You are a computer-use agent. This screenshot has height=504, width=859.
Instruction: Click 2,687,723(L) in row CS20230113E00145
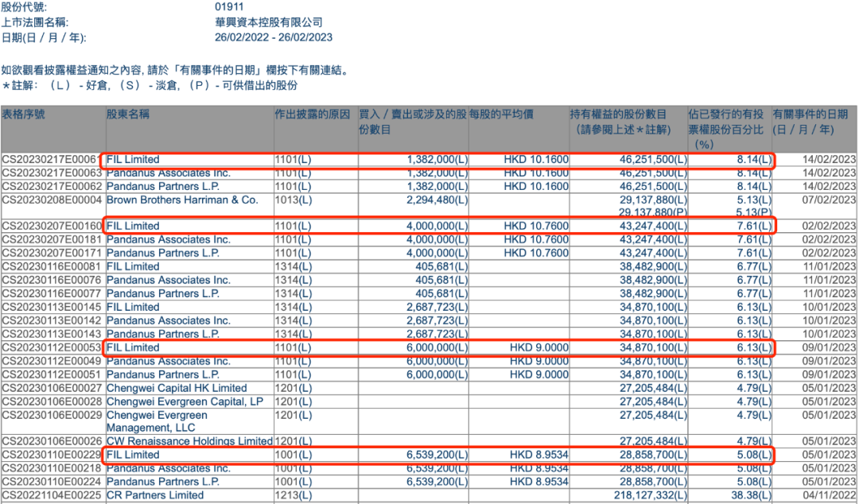click(x=437, y=307)
